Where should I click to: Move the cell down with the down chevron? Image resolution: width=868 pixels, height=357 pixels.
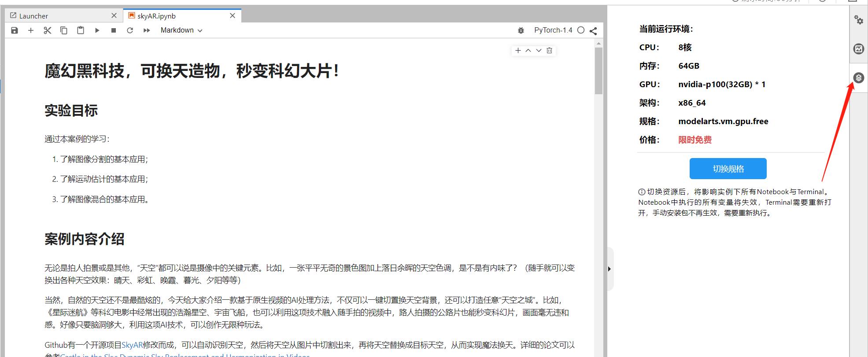(539, 51)
